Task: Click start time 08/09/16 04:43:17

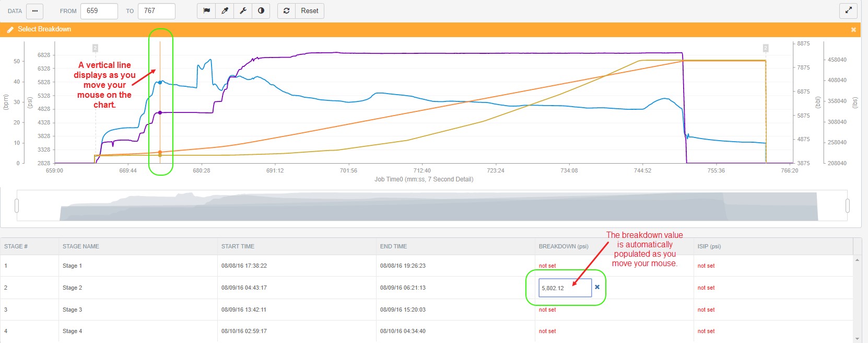Action: [244, 288]
